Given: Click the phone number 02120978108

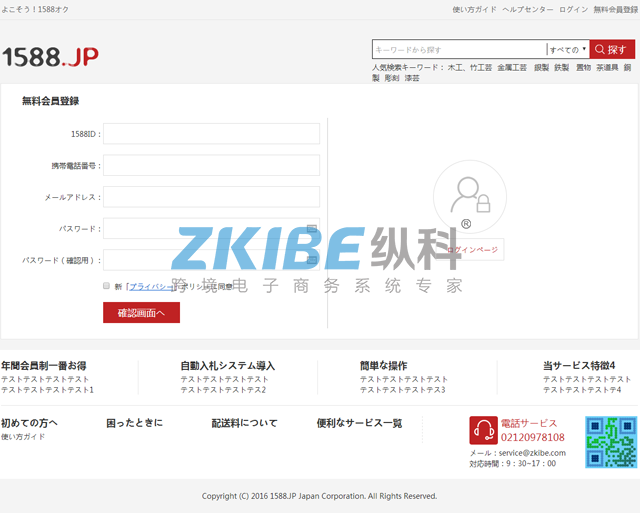Looking at the screenshot, I should click(x=533, y=437).
